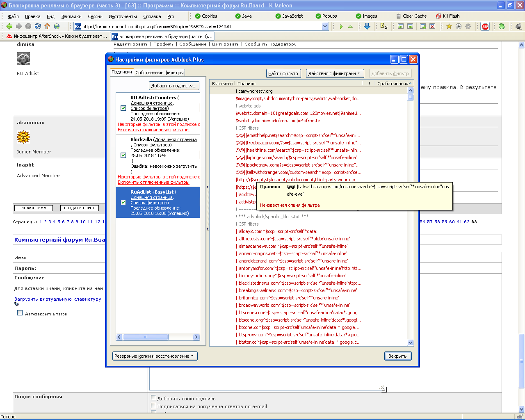This screenshot has width=525, height=420.
Task: Click the subscriptions list scroll-right arrow
Action: (x=196, y=337)
